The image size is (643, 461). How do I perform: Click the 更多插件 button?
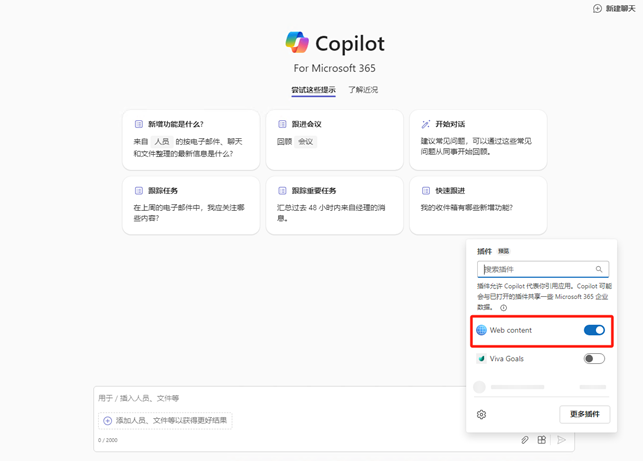pyautogui.click(x=585, y=414)
